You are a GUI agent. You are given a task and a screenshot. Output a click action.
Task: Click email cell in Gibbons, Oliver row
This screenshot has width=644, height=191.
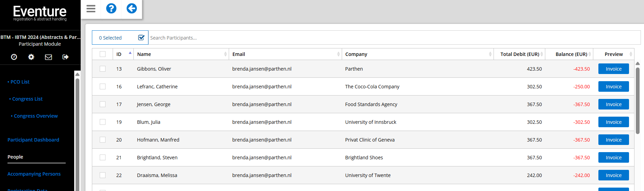[x=262, y=69]
